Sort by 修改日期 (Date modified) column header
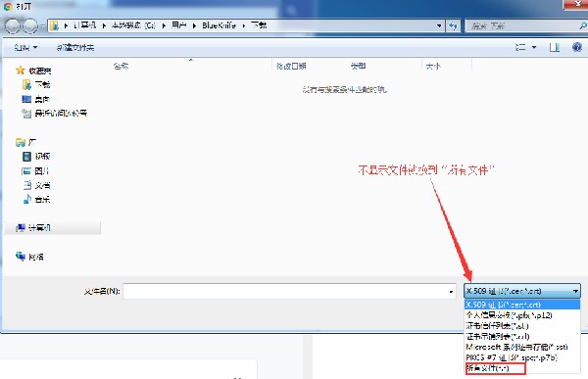 (291, 66)
